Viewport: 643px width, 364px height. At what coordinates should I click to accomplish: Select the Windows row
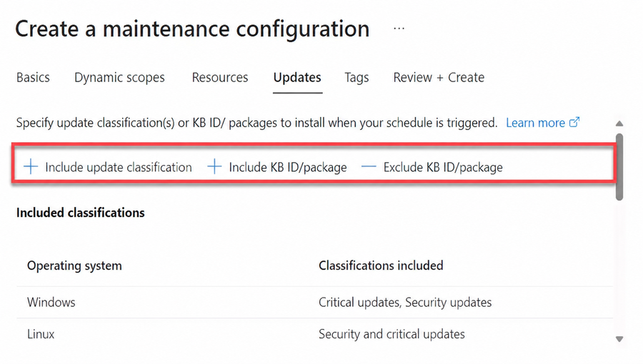pyautogui.click(x=315, y=302)
